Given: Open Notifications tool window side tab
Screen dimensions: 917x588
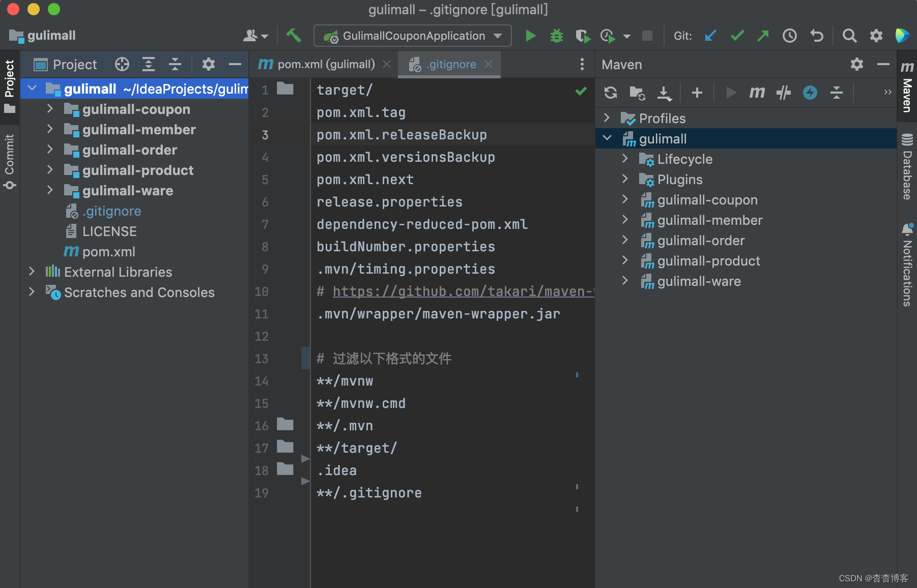Looking at the screenshot, I should (x=907, y=264).
